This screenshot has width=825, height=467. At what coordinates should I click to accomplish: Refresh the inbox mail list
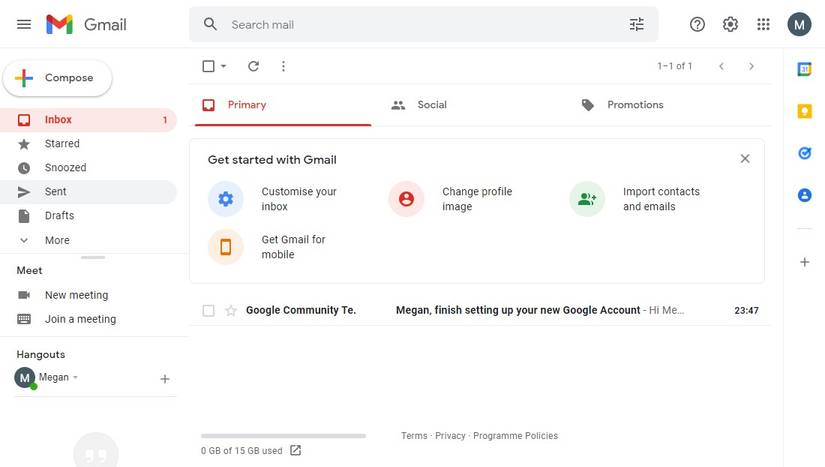click(253, 66)
